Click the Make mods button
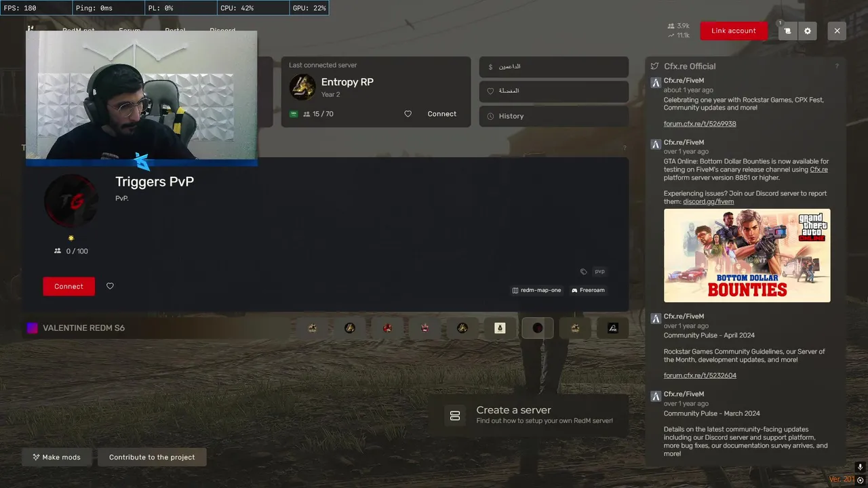 click(x=56, y=457)
